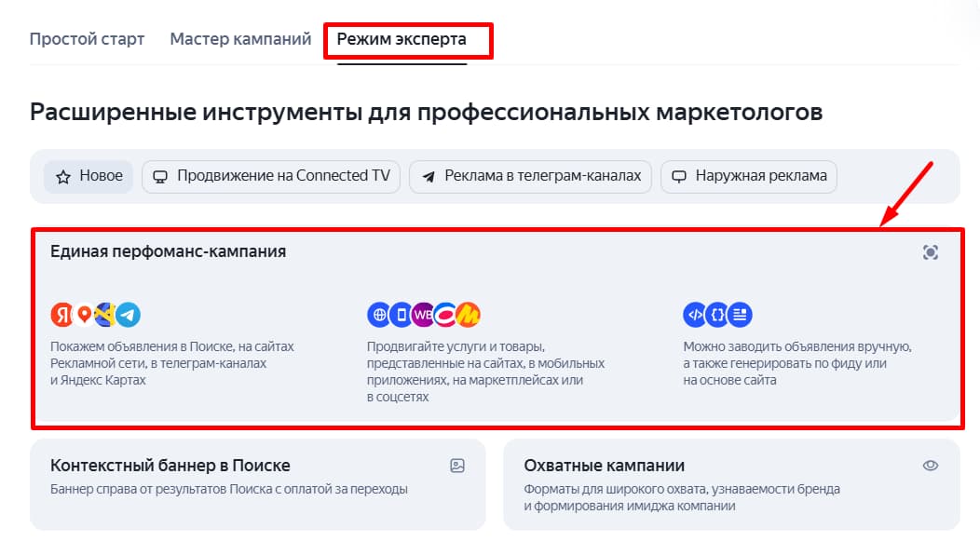Screen dimensions: 980x555
Task: Open the Единая перфоманс-кампания card title
Action: pyautogui.click(x=169, y=251)
